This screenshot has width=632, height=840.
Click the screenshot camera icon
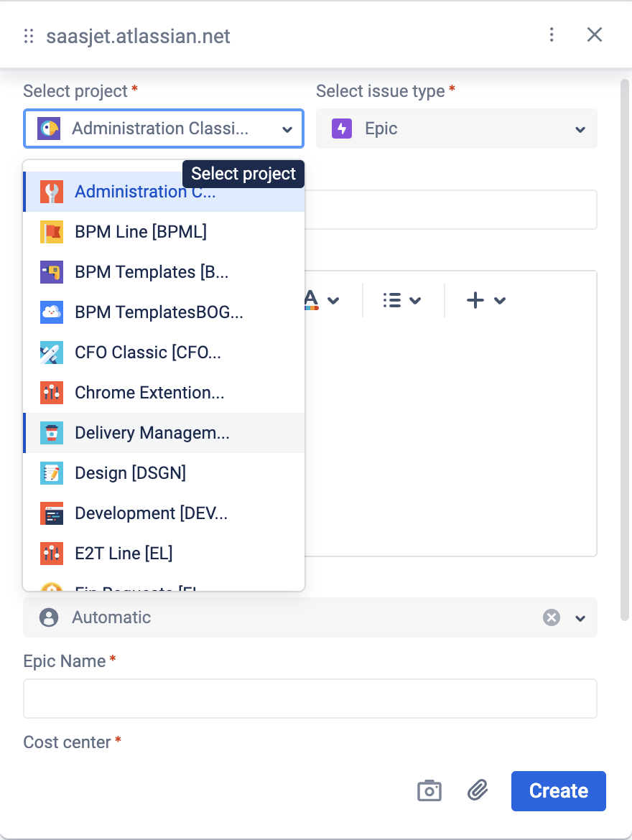click(x=429, y=790)
